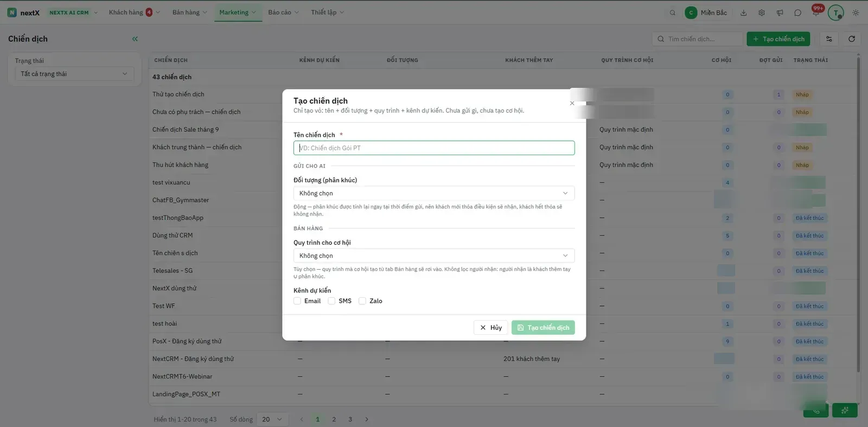
Task: Go to next pagination page arrow
Action: (367, 419)
